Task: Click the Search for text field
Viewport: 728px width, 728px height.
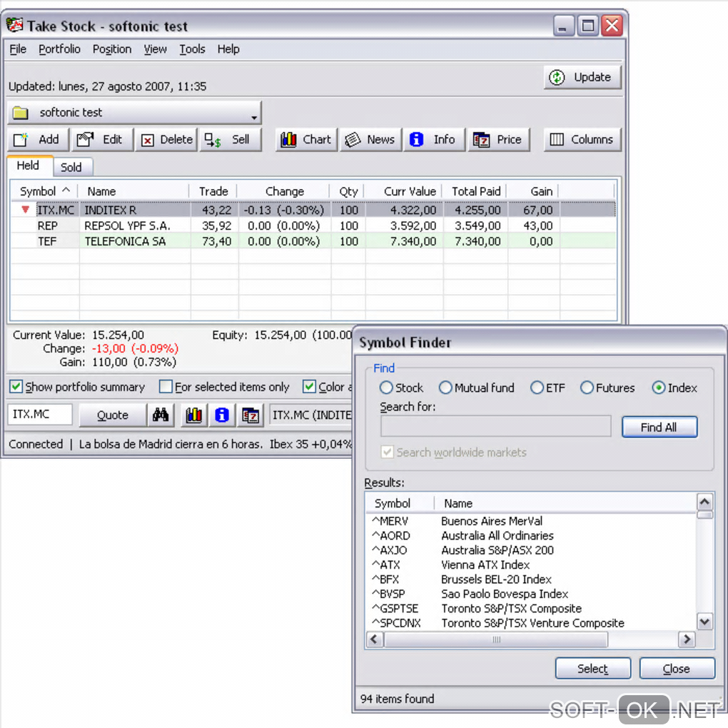Action: click(495, 426)
